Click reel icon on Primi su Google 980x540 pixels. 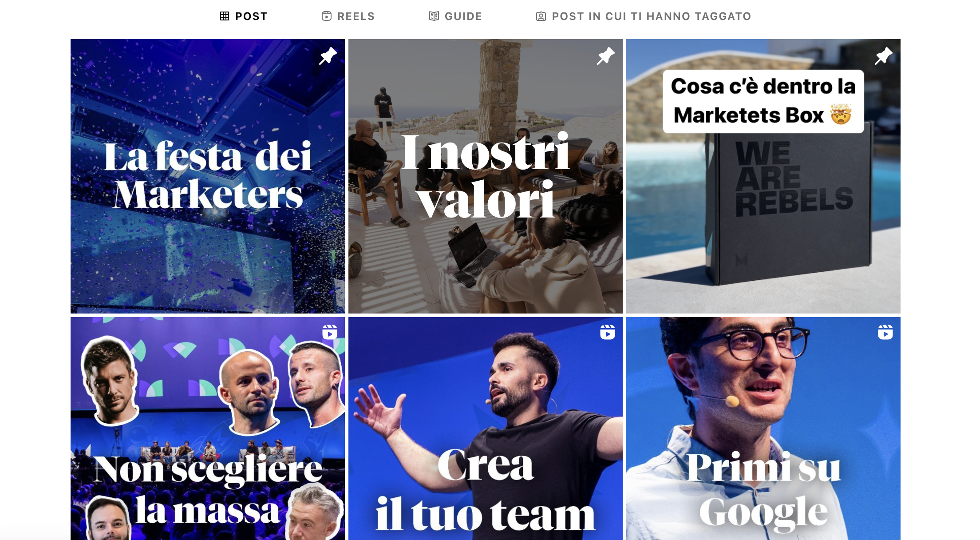click(885, 332)
